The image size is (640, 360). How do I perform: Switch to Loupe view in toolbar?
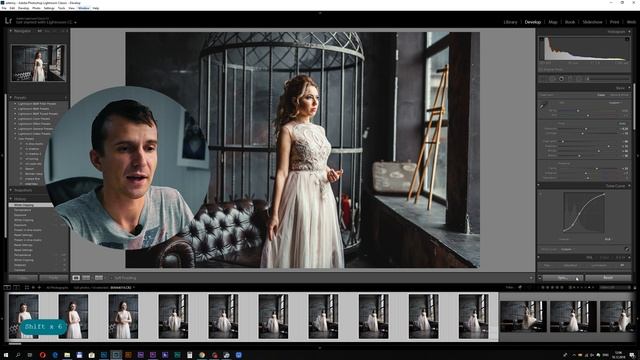[76, 278]
